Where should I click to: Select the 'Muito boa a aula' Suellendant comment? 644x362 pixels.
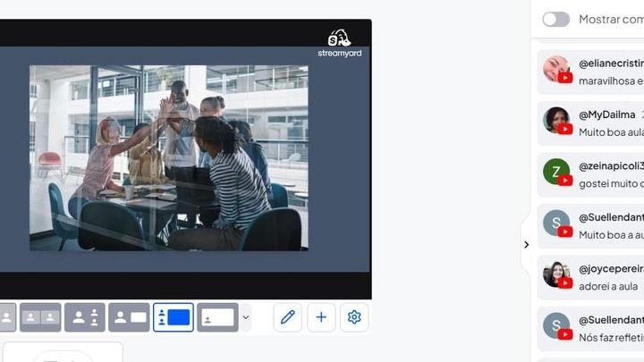point(590,226)
